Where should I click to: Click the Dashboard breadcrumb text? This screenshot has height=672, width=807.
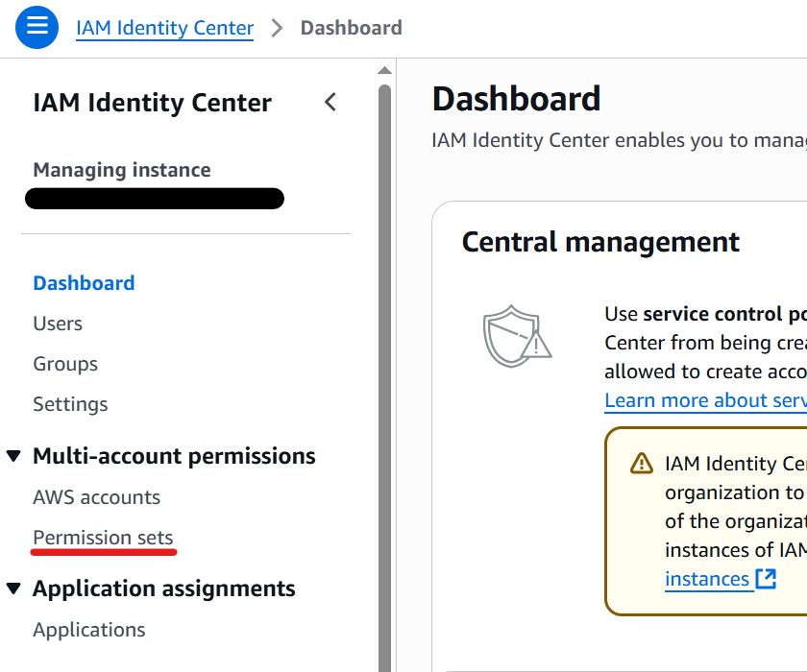[351, 28]
